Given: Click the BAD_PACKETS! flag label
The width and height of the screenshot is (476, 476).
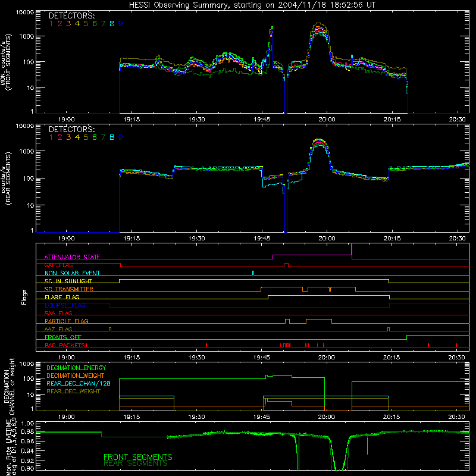Looking at the screenshot, I should click(x=66, y=345).
